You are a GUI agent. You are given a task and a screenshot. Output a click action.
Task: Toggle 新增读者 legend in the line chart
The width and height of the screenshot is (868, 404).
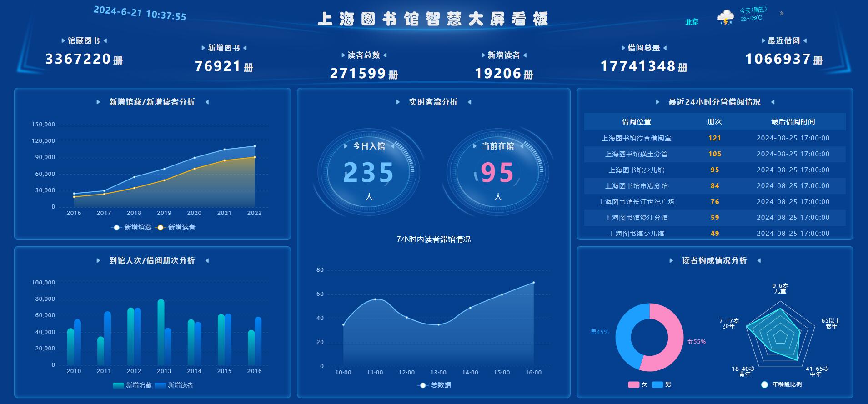175,228
